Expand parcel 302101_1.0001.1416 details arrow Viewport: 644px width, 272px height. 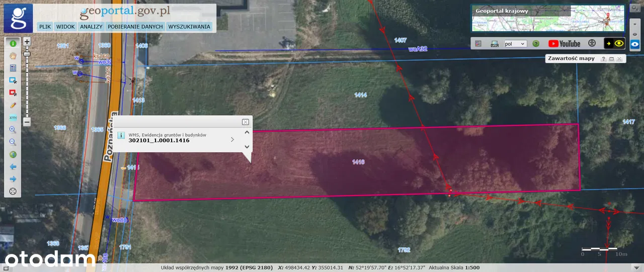point(232,139)
